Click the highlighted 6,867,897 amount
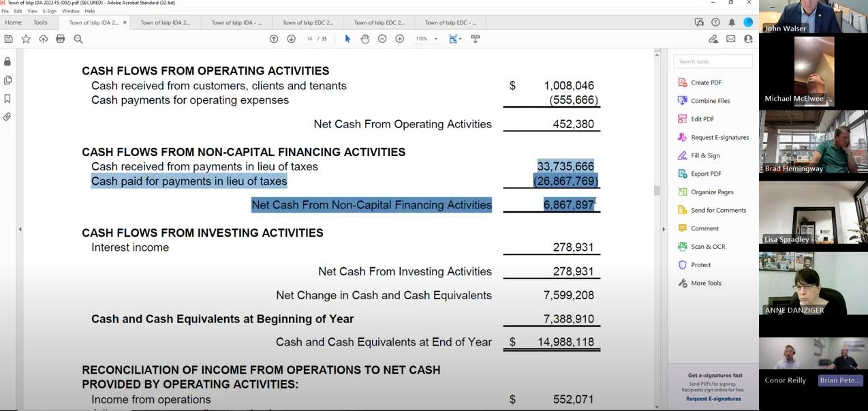Viewport: 868px width, 411px height. [569, 204]
